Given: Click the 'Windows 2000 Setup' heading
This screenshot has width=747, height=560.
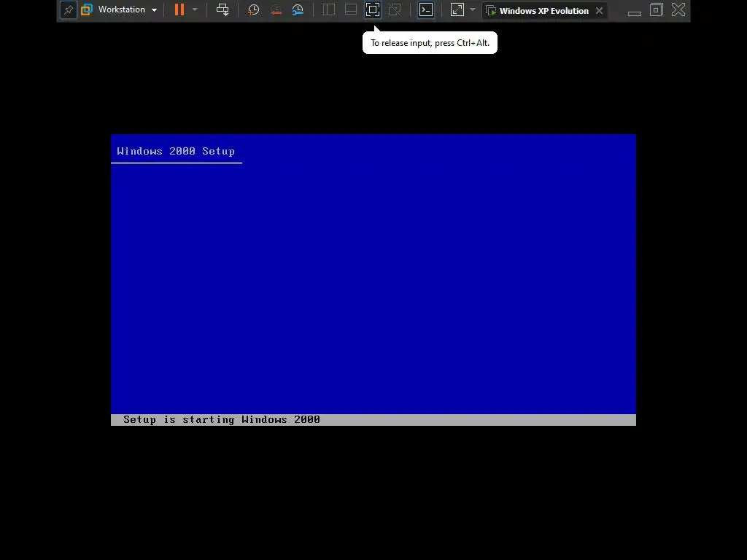Looking at the screenshot, I should tap(176, 152).
